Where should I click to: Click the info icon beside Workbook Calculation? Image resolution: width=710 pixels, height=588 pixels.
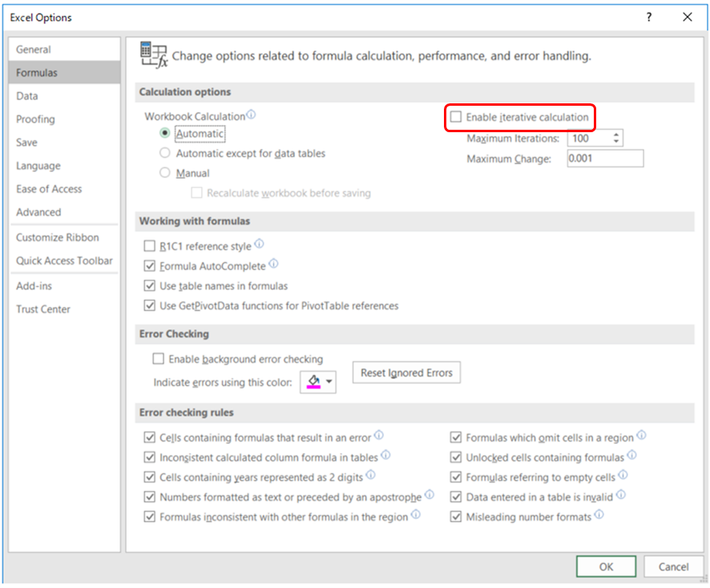coord(251,115)
